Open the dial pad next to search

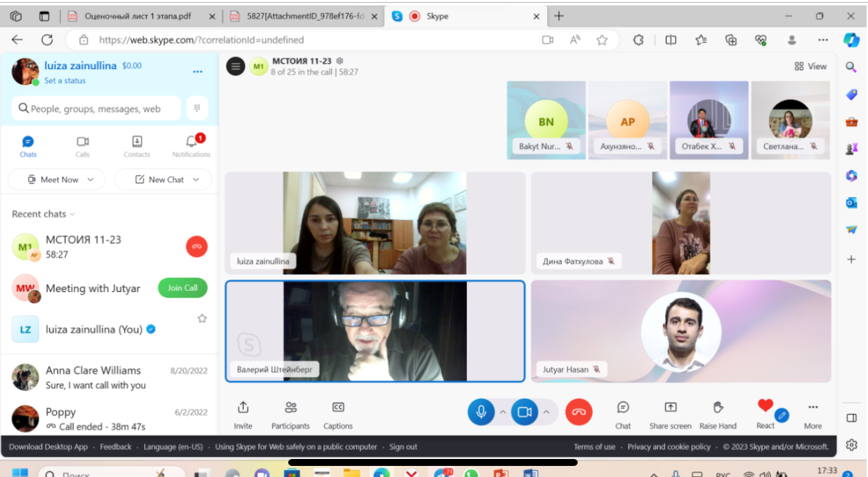(x=197, y=108)
